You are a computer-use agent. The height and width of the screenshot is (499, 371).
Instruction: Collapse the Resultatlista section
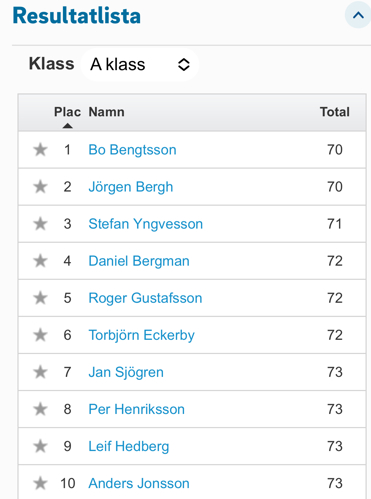(x=358, y=15)
